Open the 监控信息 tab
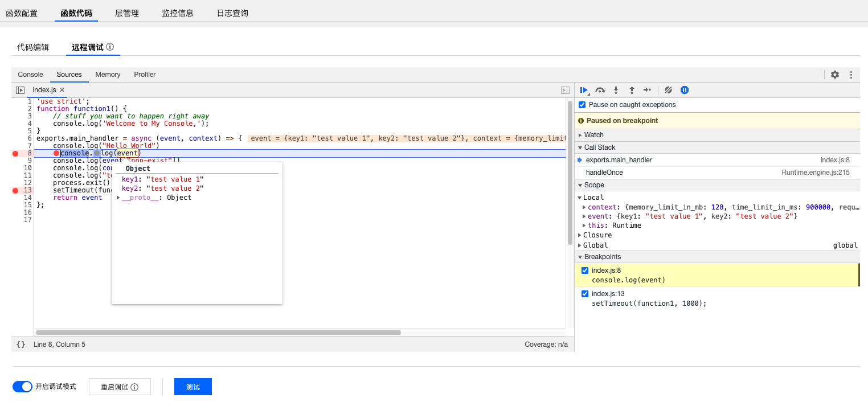The height and width of the screenshot is (402, 868). pos(178,13)
